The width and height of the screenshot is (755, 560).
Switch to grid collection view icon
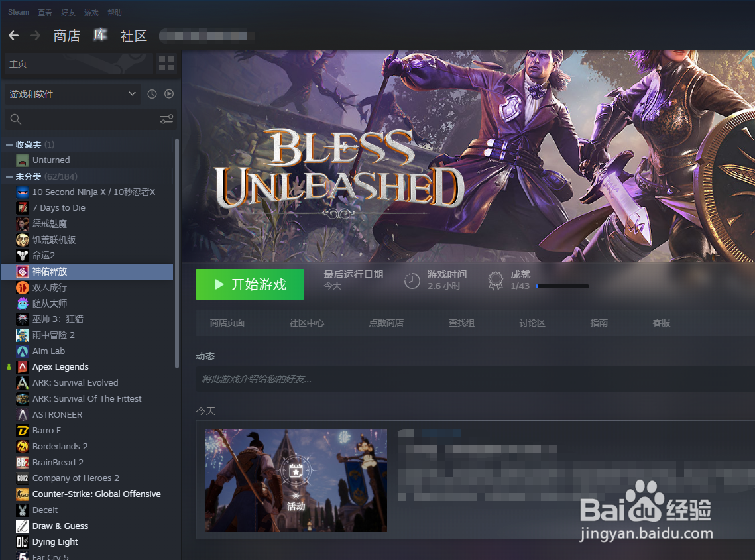click(166, 64)
